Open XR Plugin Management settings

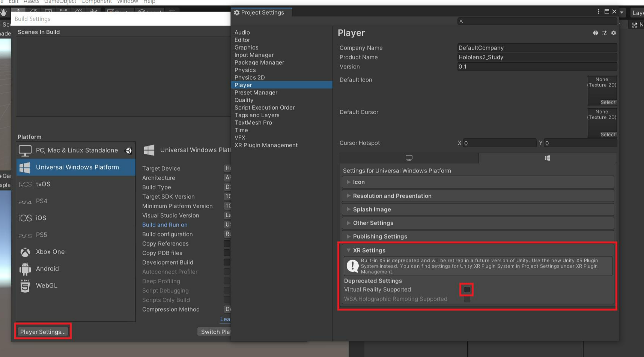click(281, 145)
